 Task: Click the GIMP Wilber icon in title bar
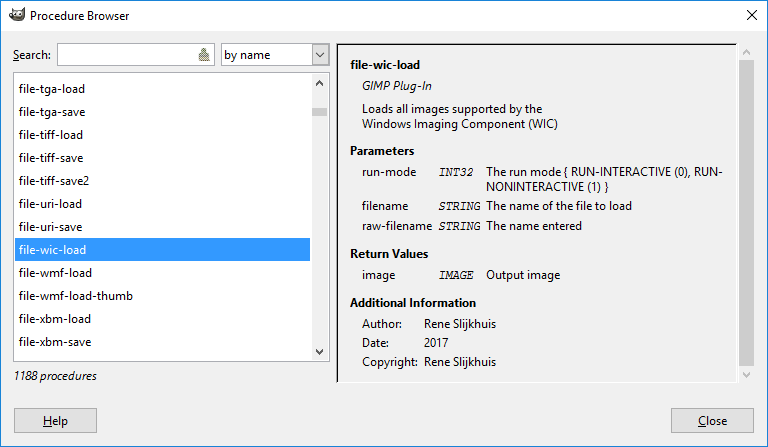pyautogui.click(x=17, y=15)
